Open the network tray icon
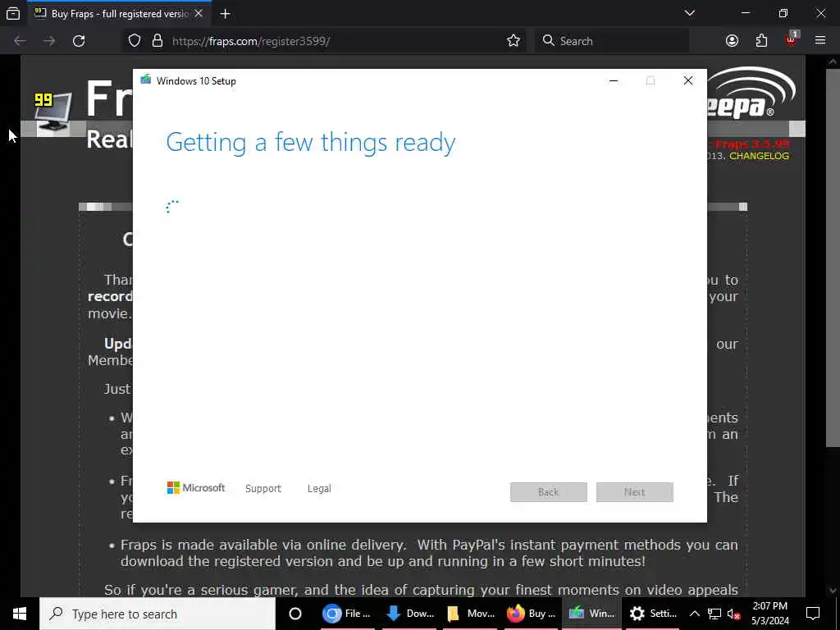Image resolution: width=840 pixels, height=630 pixels. (714, 614)
